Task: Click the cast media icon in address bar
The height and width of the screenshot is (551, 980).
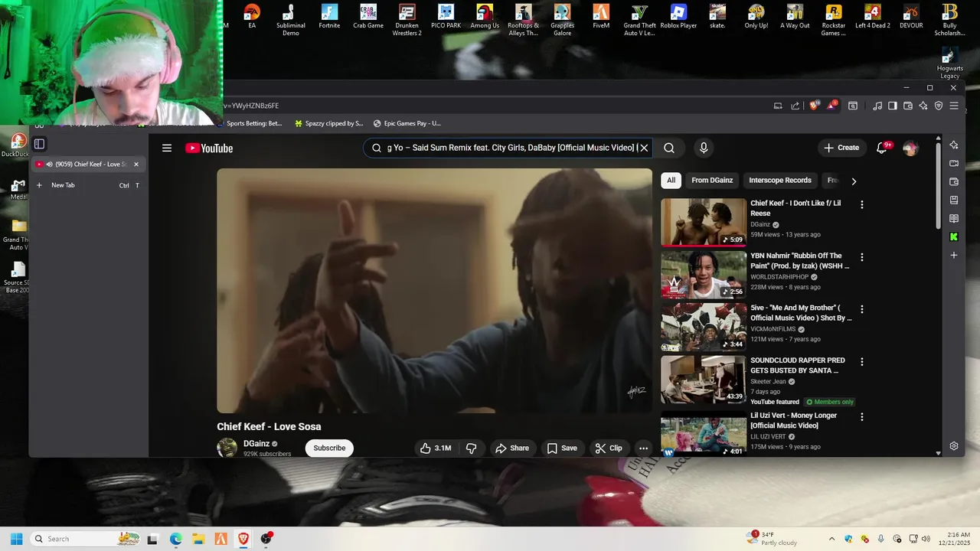Action: (778, 106)
